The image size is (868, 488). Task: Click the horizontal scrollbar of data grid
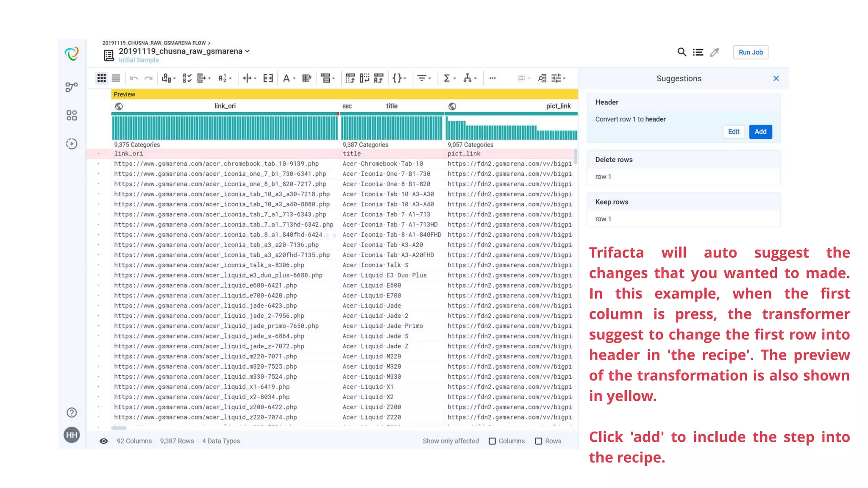click(x=119, y=428)
